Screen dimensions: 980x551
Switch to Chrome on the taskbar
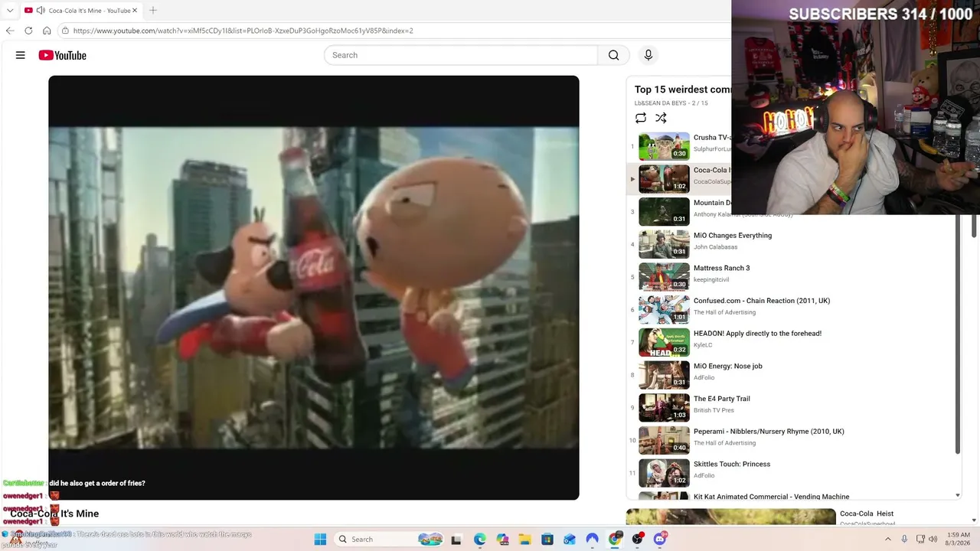[615, 540]
